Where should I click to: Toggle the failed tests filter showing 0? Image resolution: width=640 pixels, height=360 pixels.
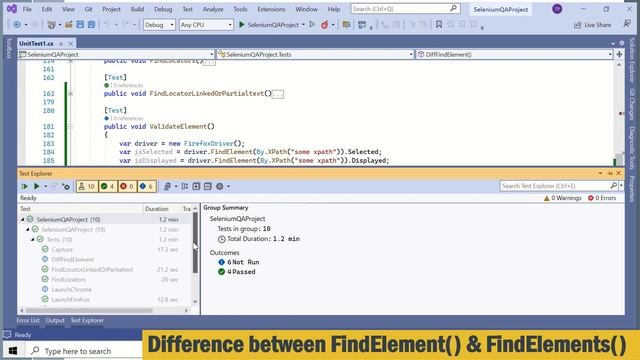pyautogui.click(x=127, y=187)
